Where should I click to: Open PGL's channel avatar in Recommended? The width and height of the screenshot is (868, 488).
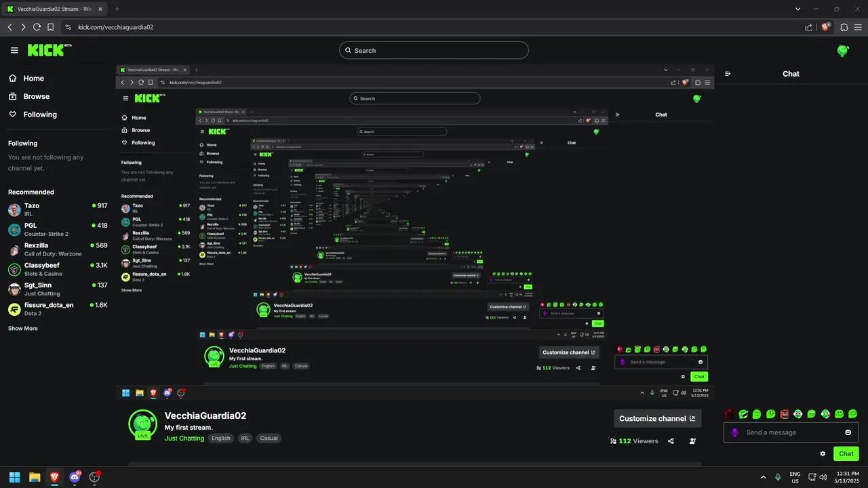coord(14,229)
